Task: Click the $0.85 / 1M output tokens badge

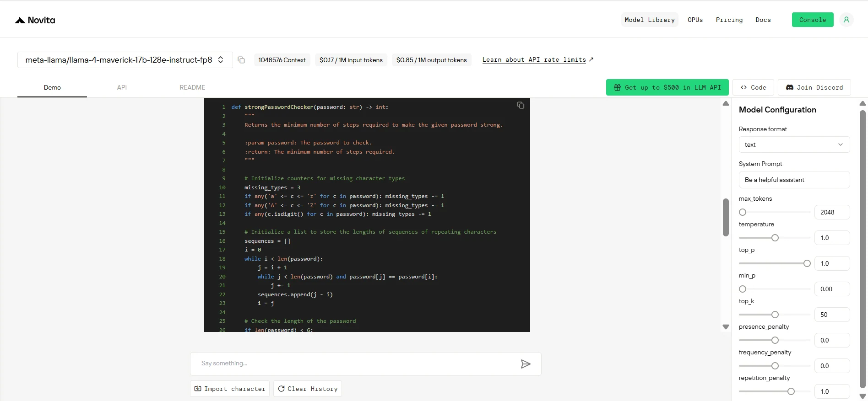Action: 431,60
